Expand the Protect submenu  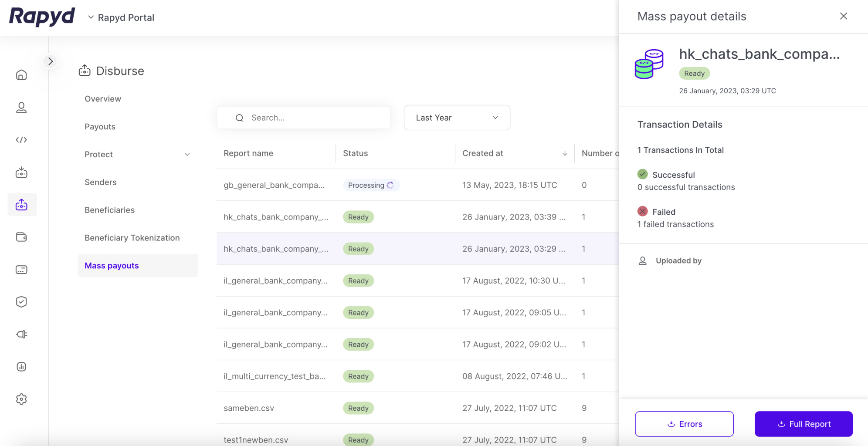click(x=187, y=155)
